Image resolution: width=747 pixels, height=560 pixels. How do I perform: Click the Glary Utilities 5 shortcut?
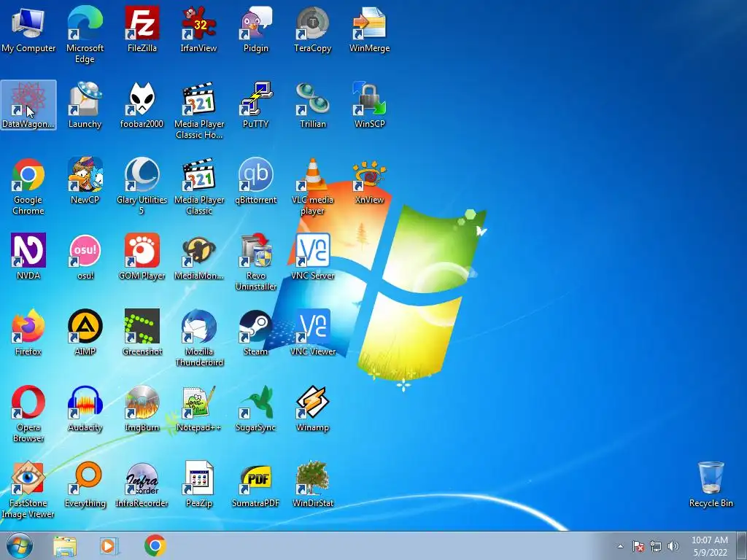tap(142, 186)
